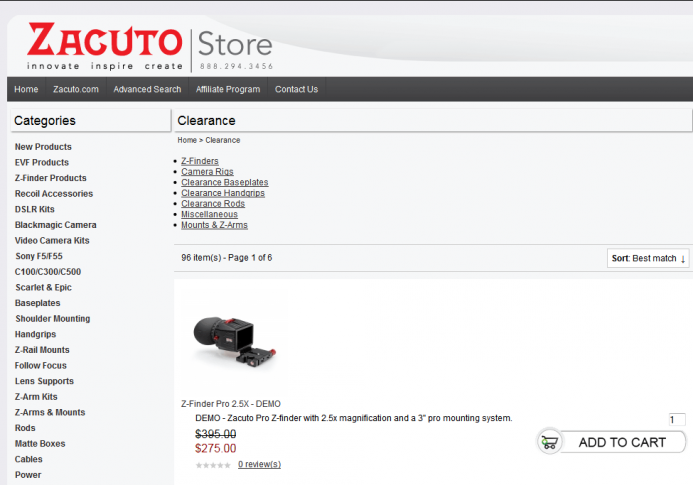Click the Clearance page heading
This screenshot has height=485, width=693.
coord(206,121)
